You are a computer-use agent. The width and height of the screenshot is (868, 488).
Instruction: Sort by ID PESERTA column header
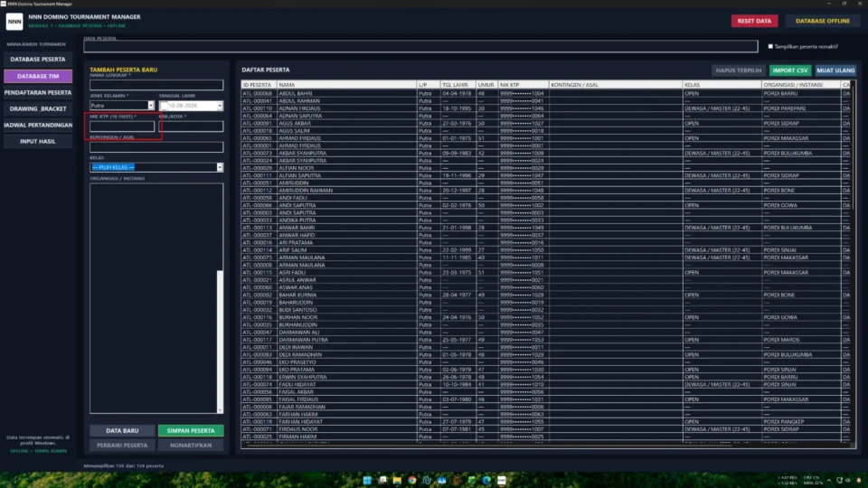coord(259,85)
